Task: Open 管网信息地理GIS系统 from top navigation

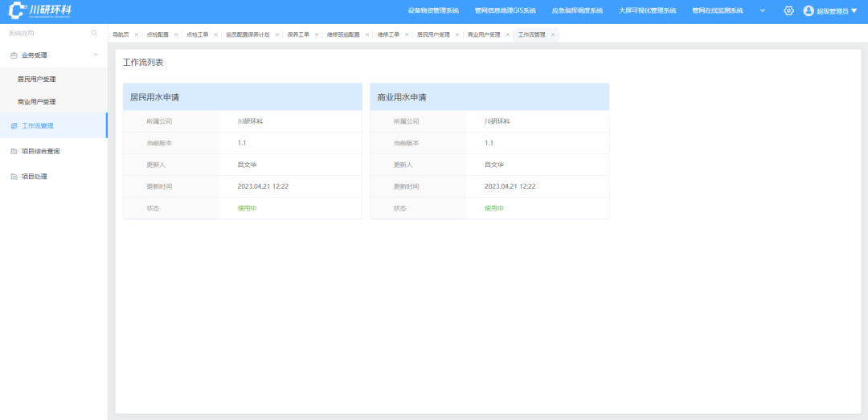Action: tap(505, 10)
